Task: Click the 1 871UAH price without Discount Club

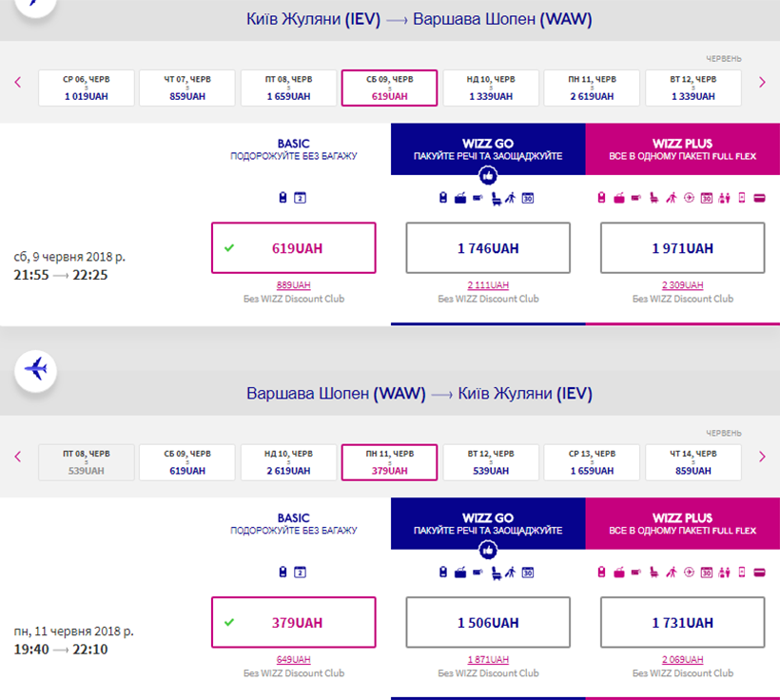Action: point(488,660)
